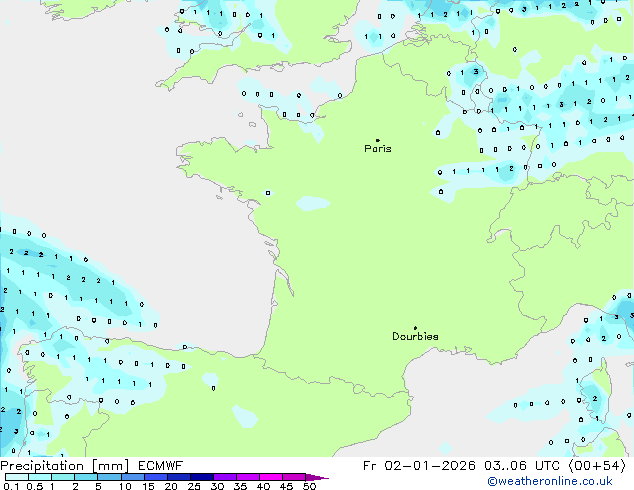Pick the 1–2 mm legend swatch
Screen dimensions: 634x490
pos(63,477)
